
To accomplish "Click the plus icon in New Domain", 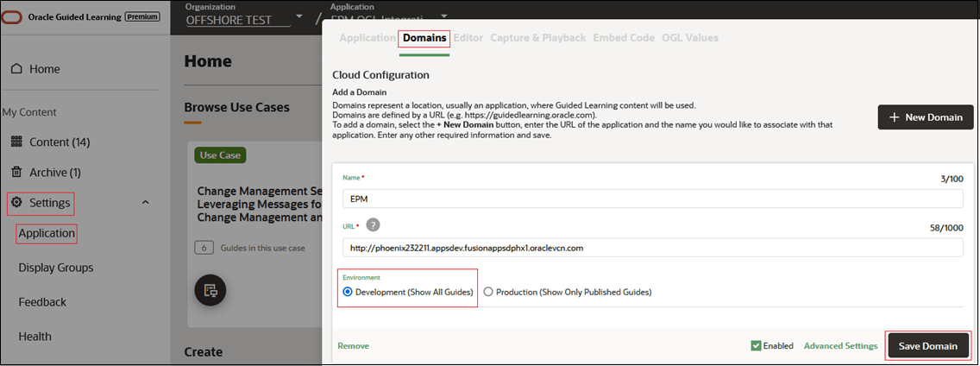I will coord(895,117).
